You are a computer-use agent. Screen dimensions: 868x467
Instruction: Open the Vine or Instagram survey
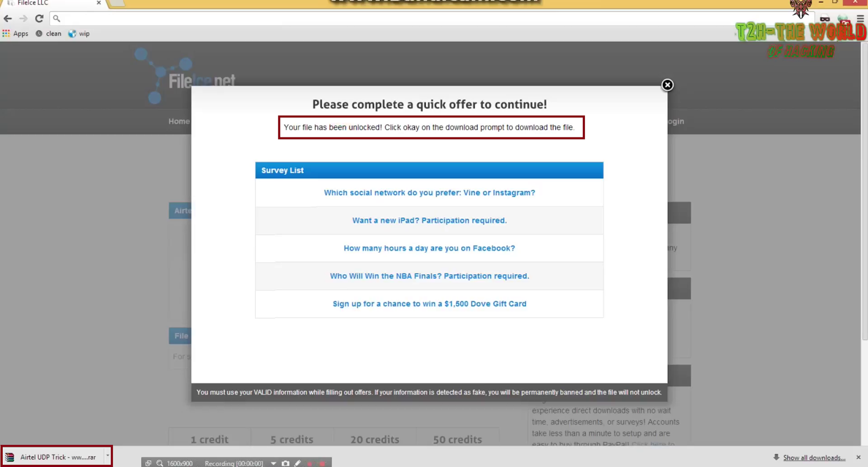coord(429,193)
